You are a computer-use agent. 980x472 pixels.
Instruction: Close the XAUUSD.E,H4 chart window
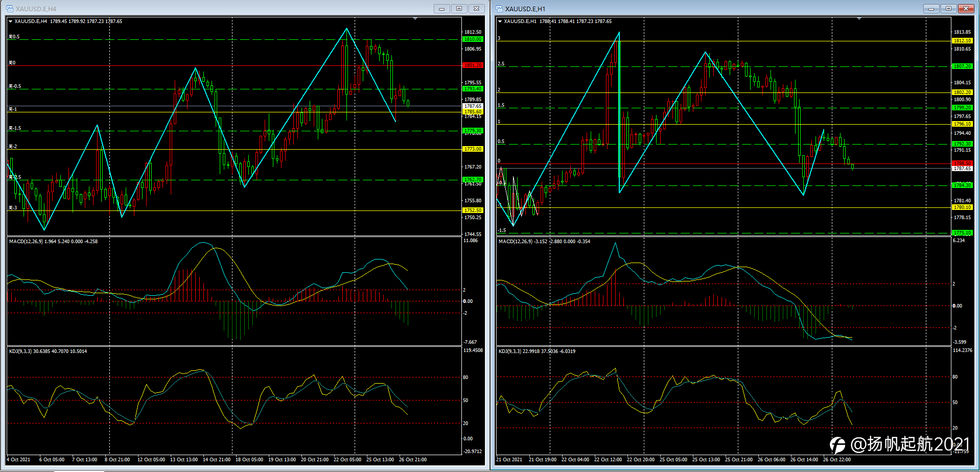click(476, 9)
